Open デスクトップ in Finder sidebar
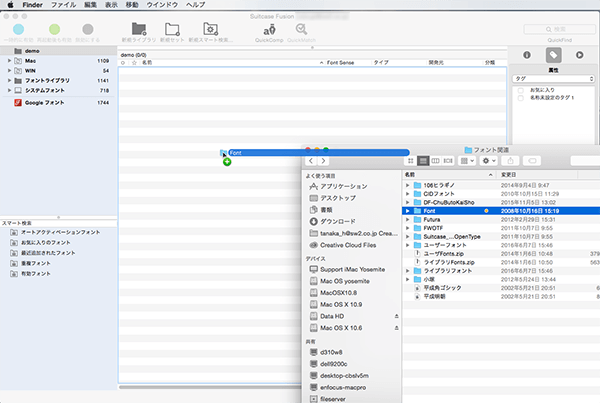Image resolution: width=600 pixels, height=403 pixels. point(338,198)
